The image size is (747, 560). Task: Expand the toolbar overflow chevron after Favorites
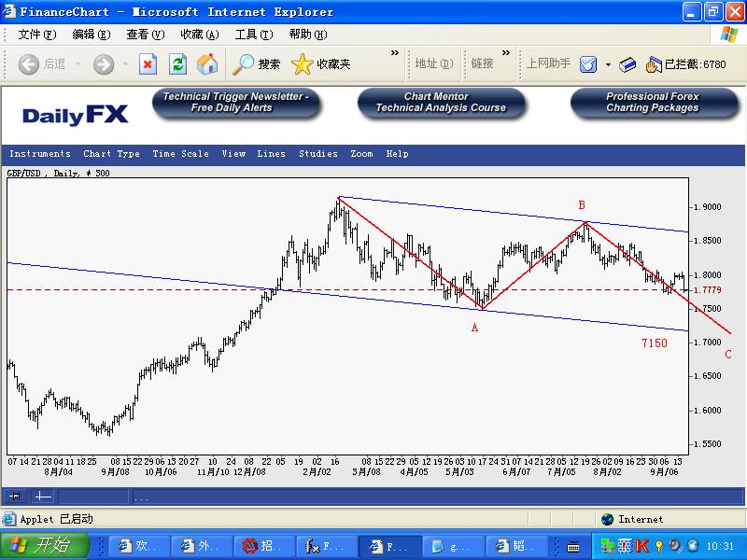(395, 53)
